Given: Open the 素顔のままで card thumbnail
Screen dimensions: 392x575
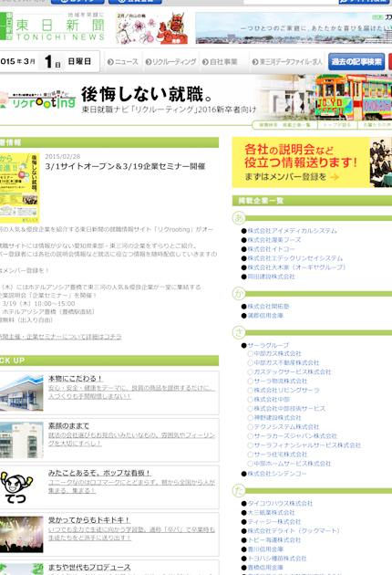Looking at the screenshot, I should pos(21,440).
